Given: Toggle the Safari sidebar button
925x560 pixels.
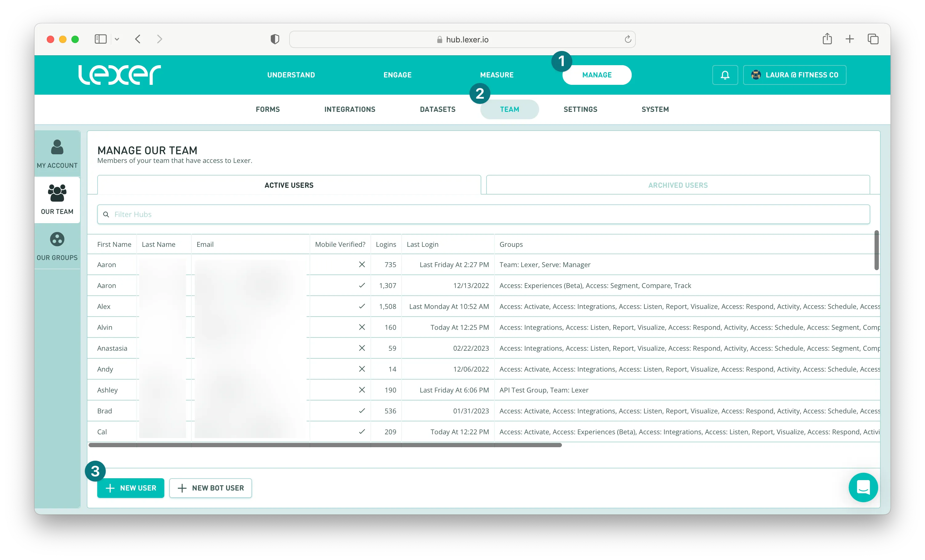Looking at the screenshot, I should click(101, 39).
